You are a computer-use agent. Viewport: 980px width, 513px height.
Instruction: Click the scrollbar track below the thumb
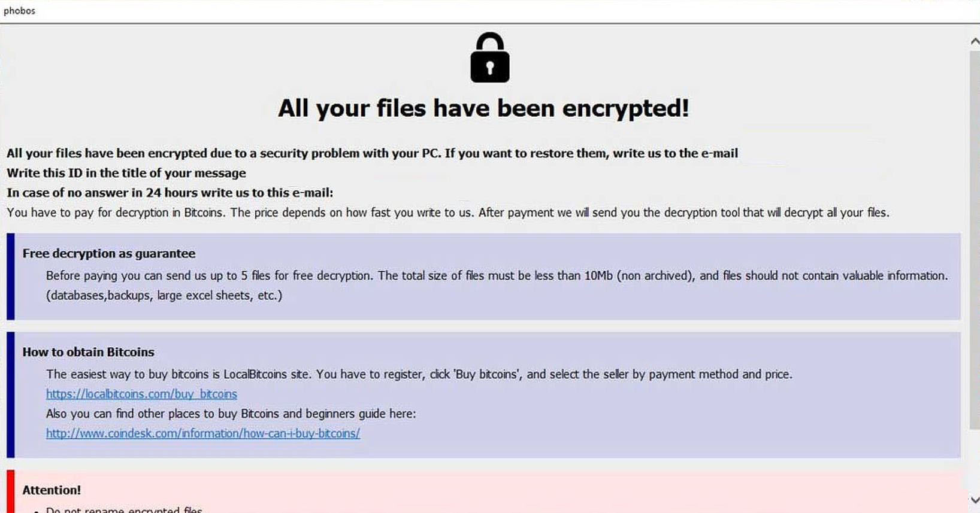[x=975, y=461]
